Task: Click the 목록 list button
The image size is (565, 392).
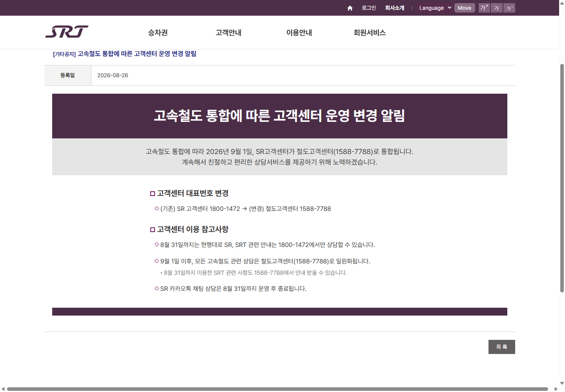Action: coord(501,347)
